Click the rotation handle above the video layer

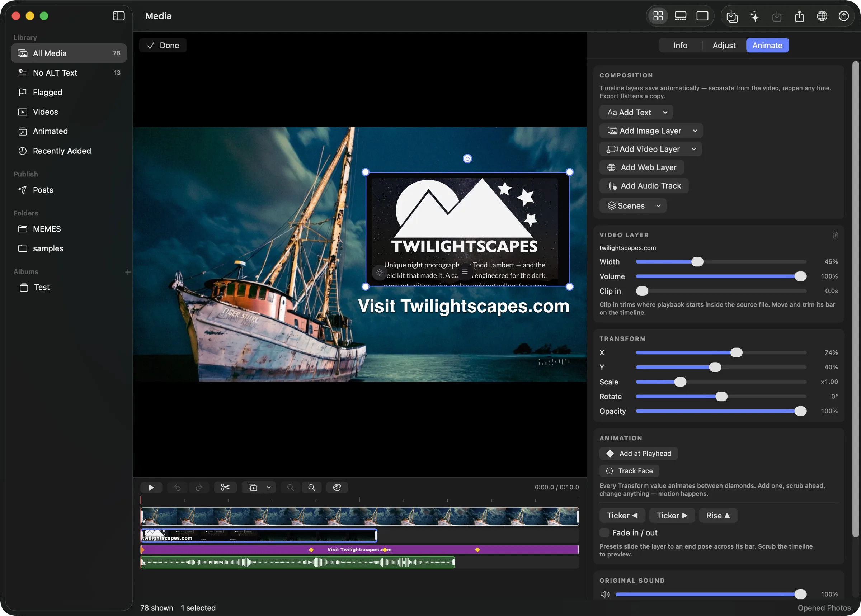point(467,158)
